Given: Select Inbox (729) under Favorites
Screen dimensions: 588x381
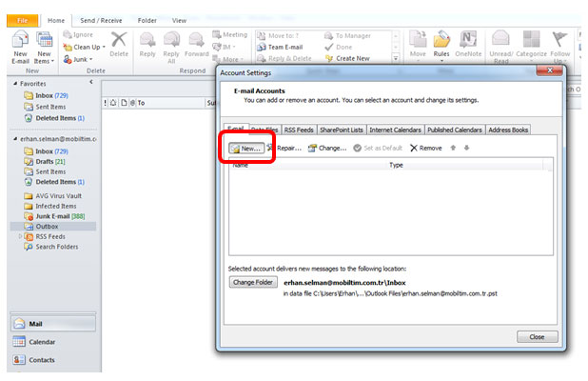Looking at the screenshot, I should [47, 95].
